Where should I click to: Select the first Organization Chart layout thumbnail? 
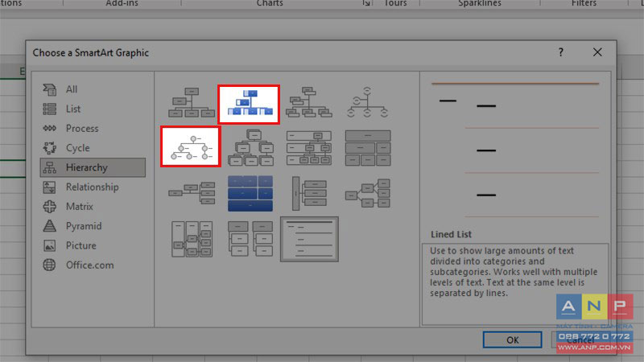192,103
